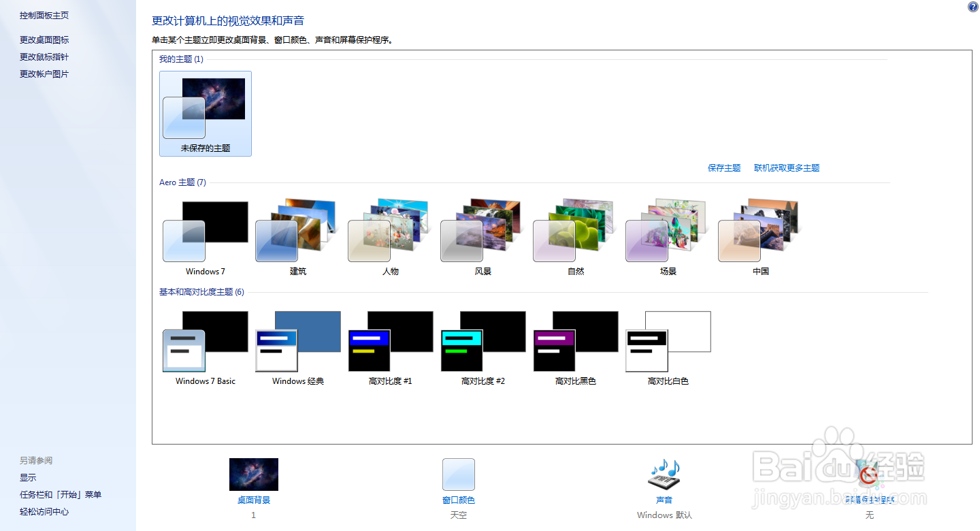Open the 声音 sounds icon

coord(664,474)
